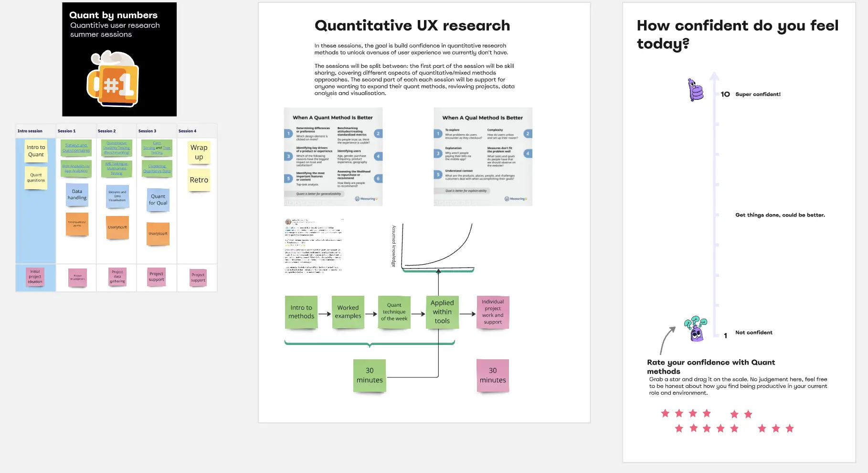Click the arrow between Intro to methods and Worked examples
The image size is (868, 473).
point(325,314)
